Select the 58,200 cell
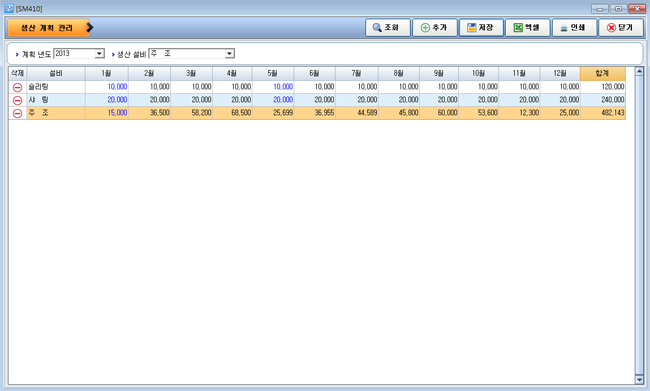The width and height of the screenshot is (650, 391). [192, 113]
